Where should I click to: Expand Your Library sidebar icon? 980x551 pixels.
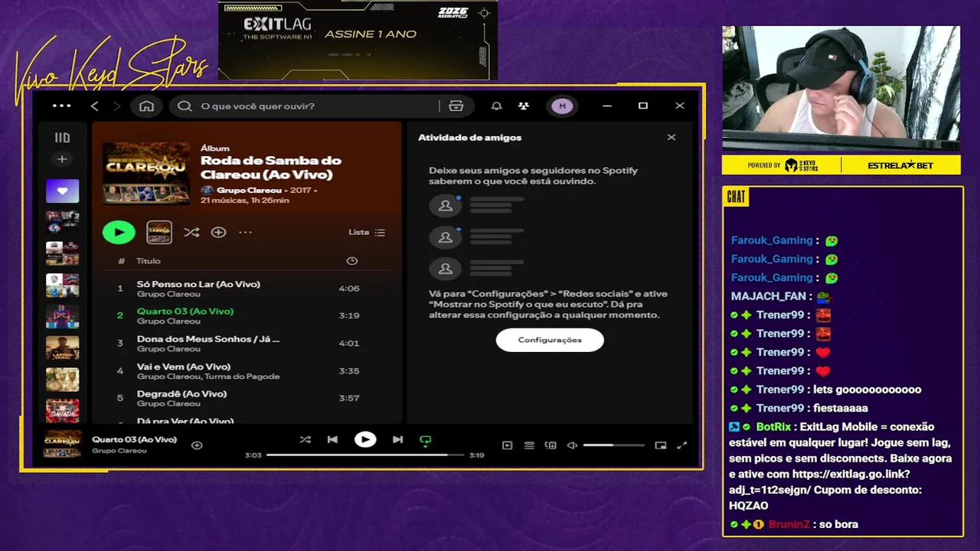62,138
